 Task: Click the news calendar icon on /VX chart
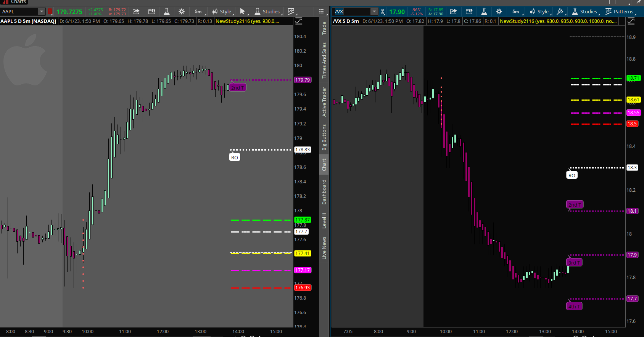coord(469,11)
